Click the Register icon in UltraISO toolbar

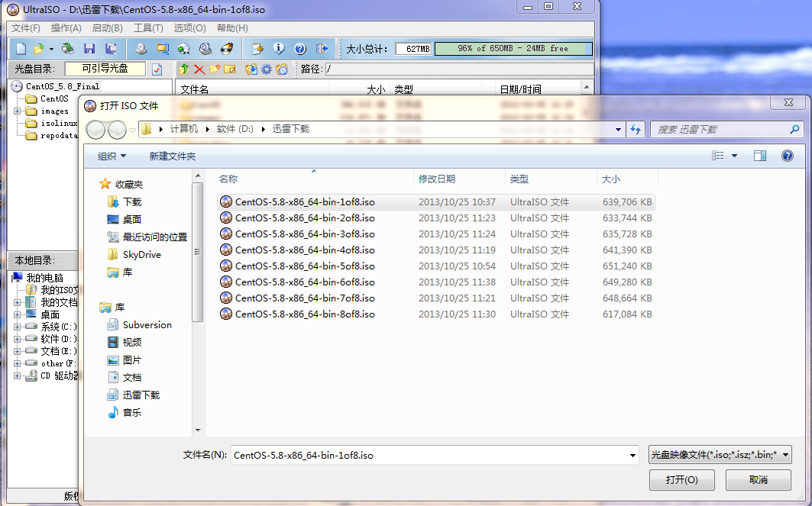pos(257,49)
